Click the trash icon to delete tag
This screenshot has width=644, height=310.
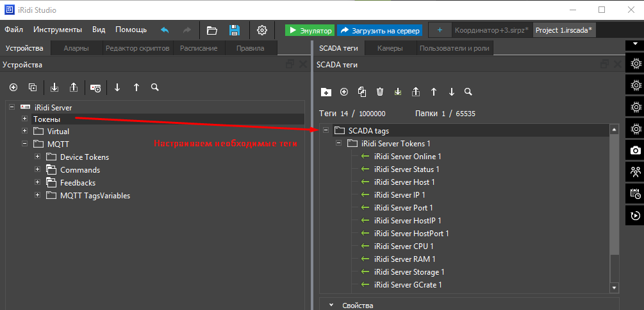click(380, 92)
